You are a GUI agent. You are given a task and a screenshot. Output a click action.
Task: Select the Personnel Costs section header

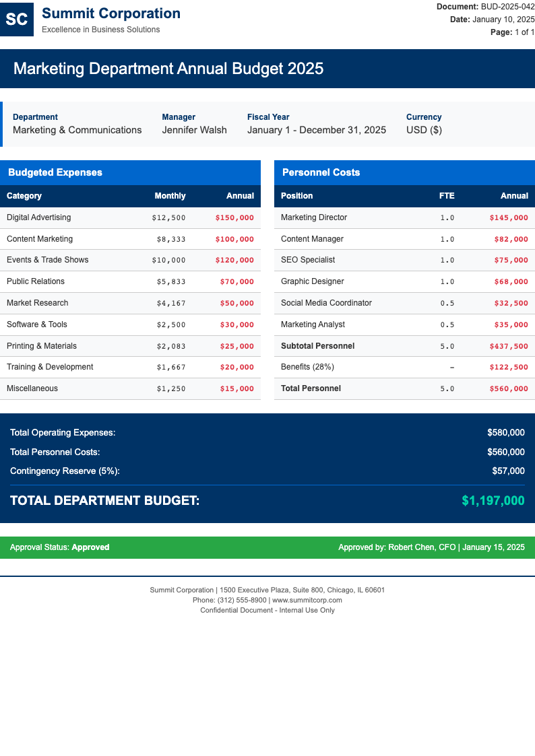pos(321,172)
